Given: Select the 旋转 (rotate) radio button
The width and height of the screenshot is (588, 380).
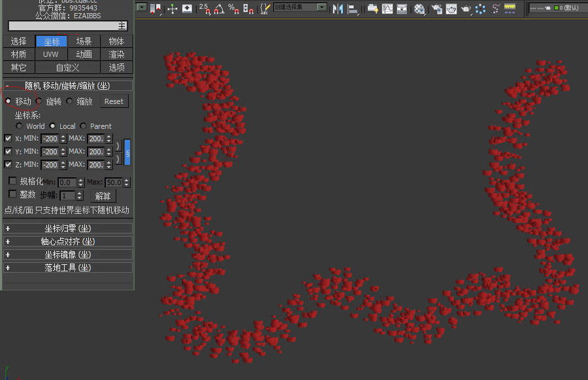Looking at the screenshot, I should [x=39, y=101].
